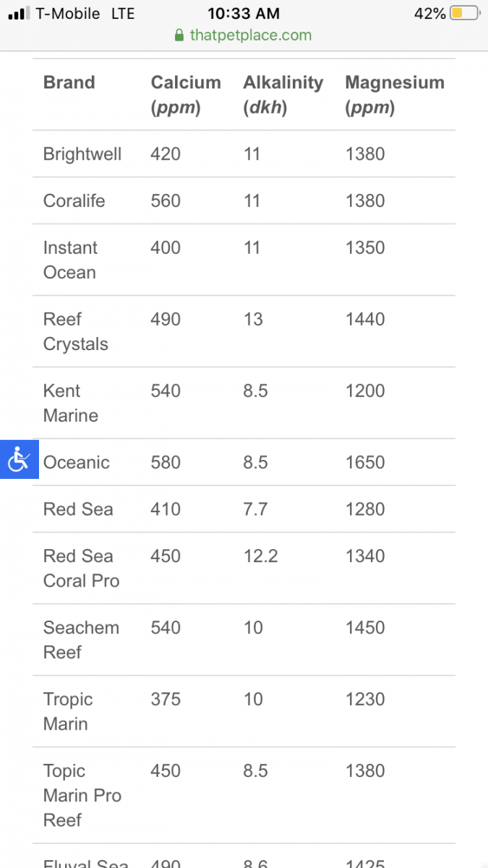Tap Tropic Marin calcium value 375

[x=166, y=699]
